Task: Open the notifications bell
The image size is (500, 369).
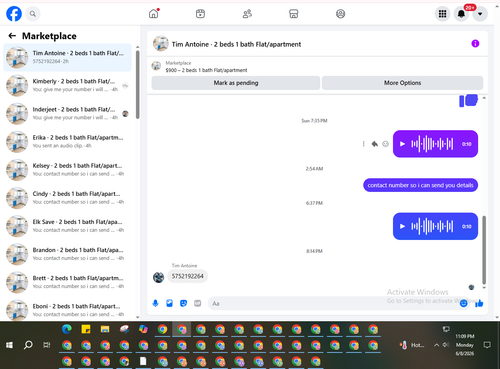Action: click(x=461, y=14)
